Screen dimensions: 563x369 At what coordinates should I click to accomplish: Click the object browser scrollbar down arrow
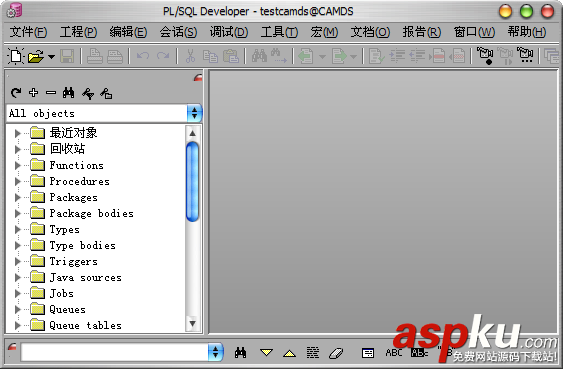point(192,324)
